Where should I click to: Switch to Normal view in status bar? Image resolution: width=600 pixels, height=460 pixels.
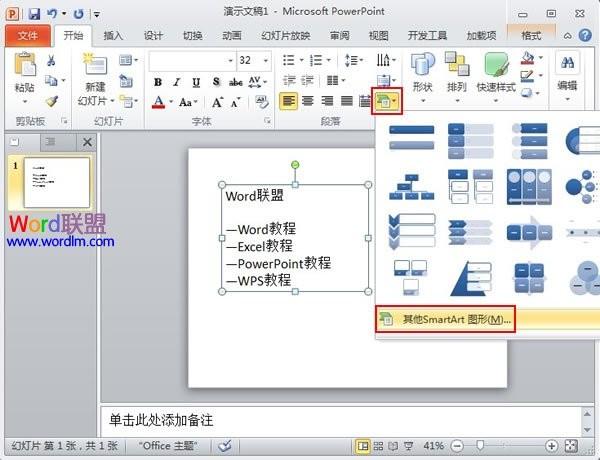363,446
